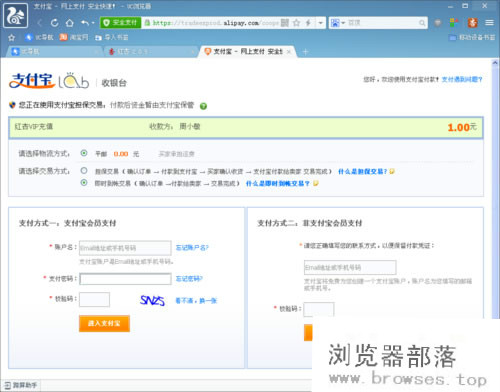Reload the page with refresh icon
This screenshot has height=392, width=500.
[55, 23]
